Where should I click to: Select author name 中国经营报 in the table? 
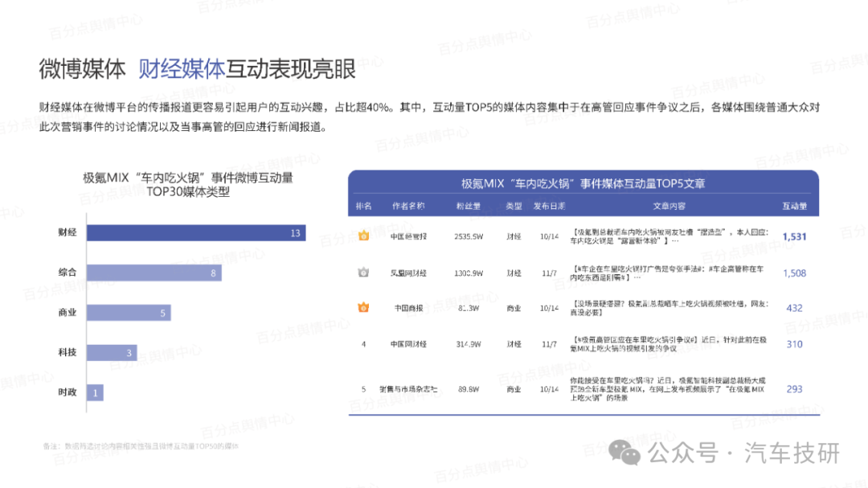coord(408,236)
